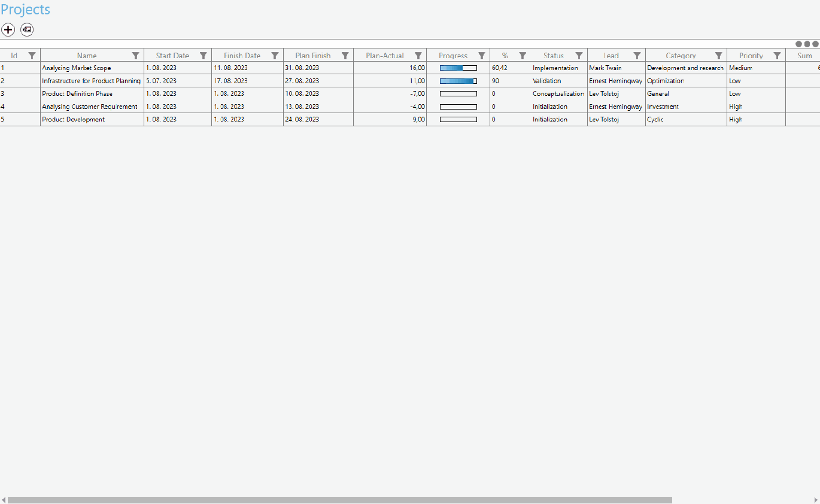Sort by the Plan Finish column header

(313, 55)
